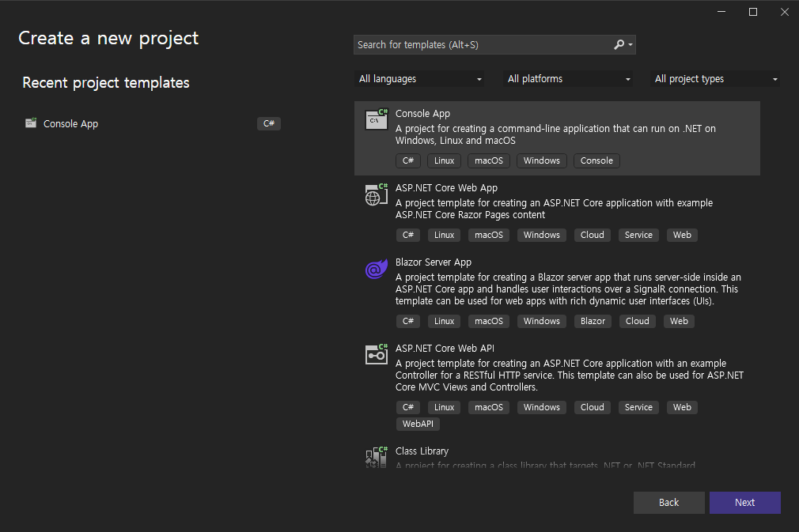Click the Class Library template icon

[377, 457]
